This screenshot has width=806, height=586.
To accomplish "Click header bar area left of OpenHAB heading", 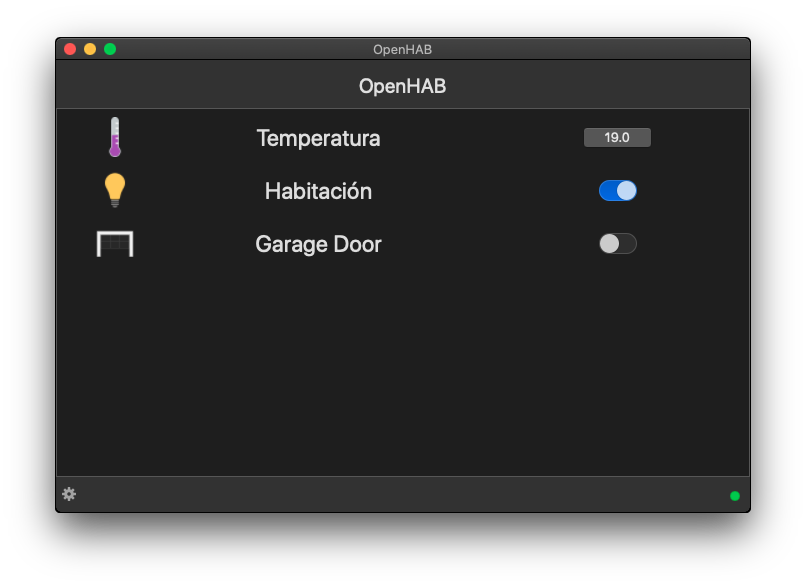I will point(200,86).
